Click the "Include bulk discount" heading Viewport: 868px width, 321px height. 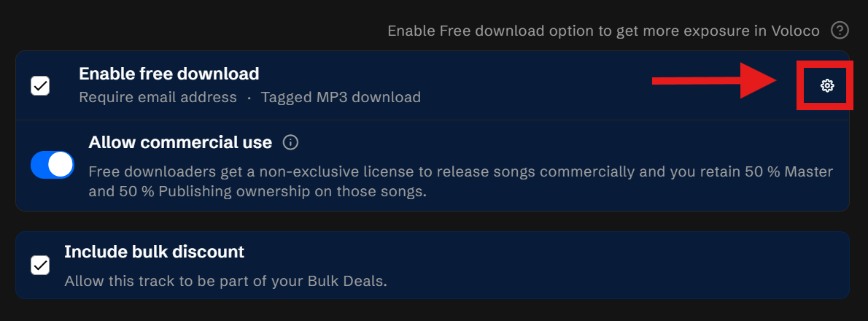point(154,252)
